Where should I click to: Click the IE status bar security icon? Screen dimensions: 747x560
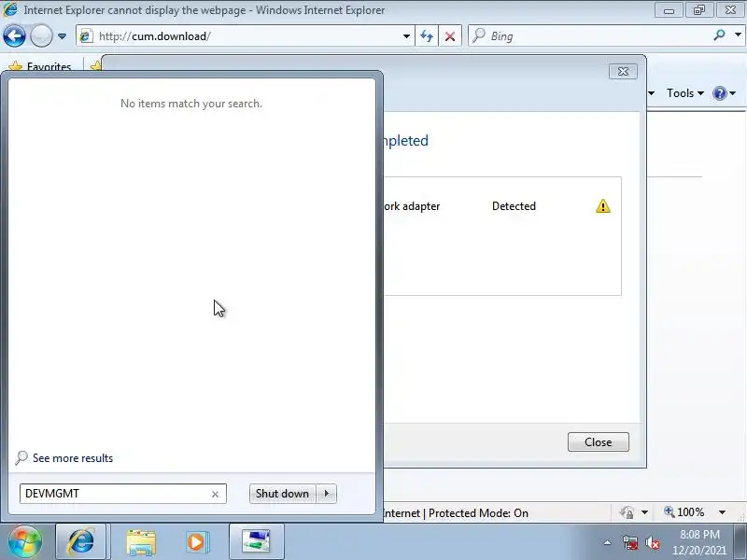627,512
